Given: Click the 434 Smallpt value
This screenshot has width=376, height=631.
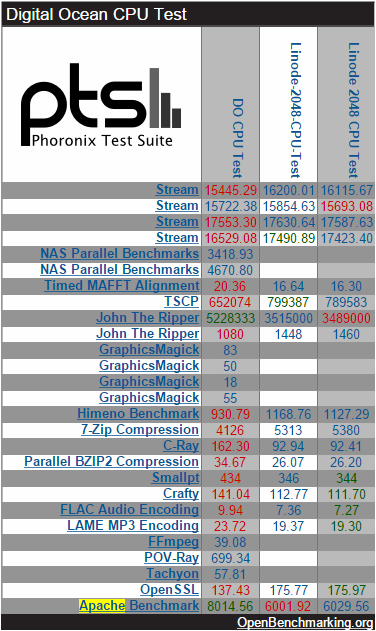Looking at the screenshot, I should (x=230, y=478).
